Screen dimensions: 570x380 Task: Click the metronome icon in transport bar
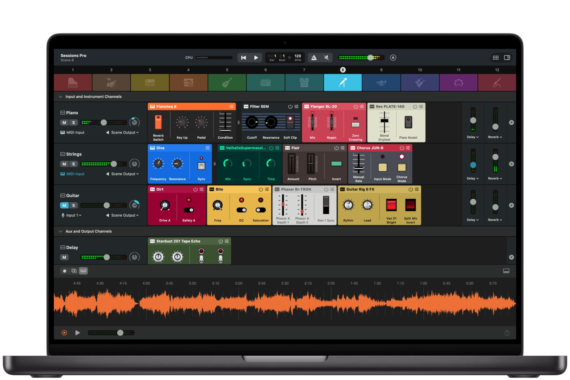314,57
